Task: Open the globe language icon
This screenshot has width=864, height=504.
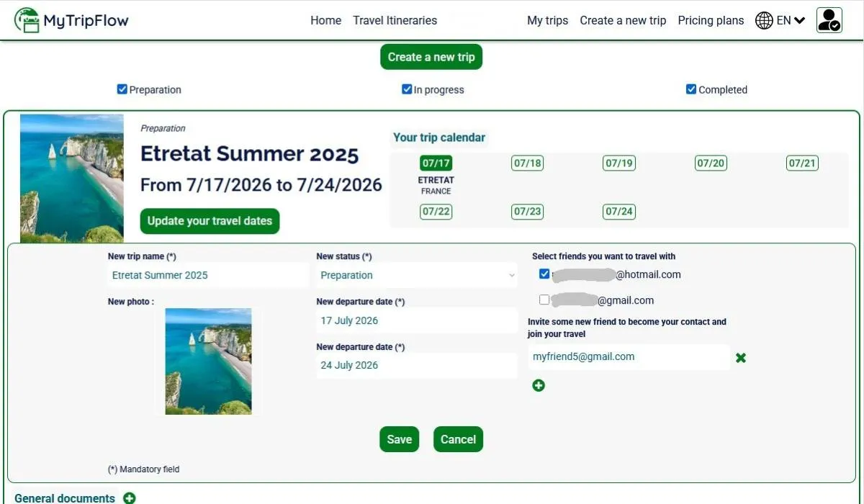Action: tap(764, 21)
